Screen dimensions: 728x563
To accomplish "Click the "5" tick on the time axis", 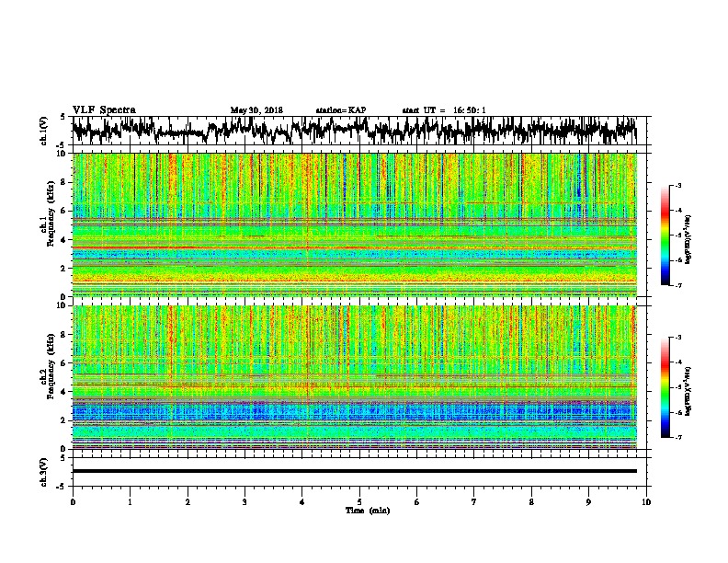I will (x=359, y=502).
